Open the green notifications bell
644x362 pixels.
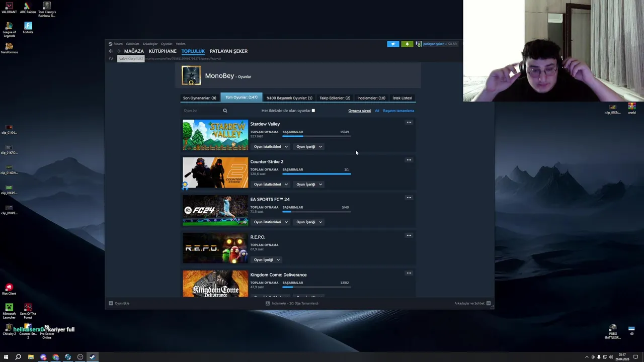[407, 44]
